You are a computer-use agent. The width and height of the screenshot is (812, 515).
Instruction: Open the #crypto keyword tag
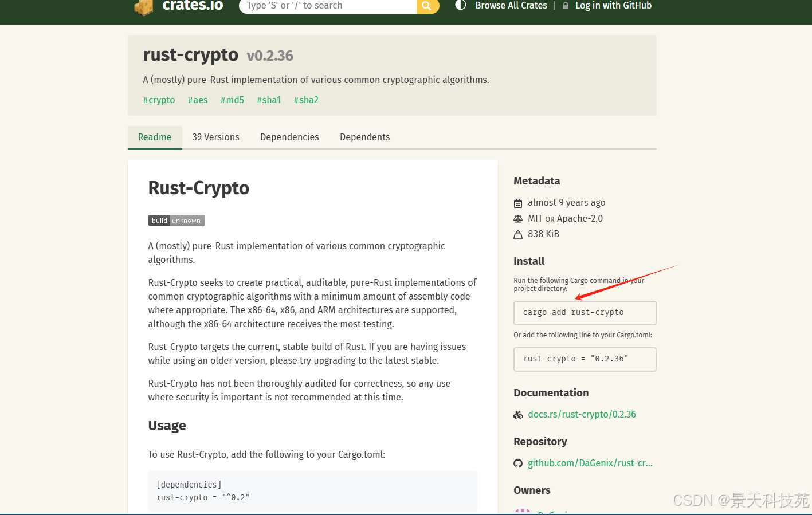tap(159, 100)
